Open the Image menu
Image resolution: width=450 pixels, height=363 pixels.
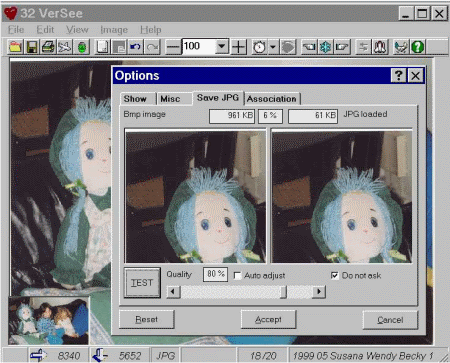pyautogui.click(x=114, y=30)
